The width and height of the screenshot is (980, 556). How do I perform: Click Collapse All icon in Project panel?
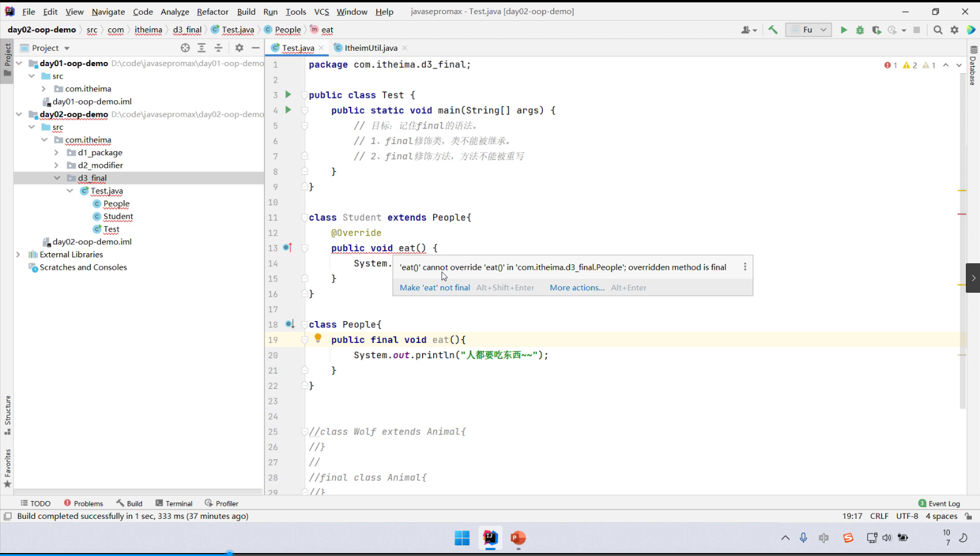(x=218, y=48)
